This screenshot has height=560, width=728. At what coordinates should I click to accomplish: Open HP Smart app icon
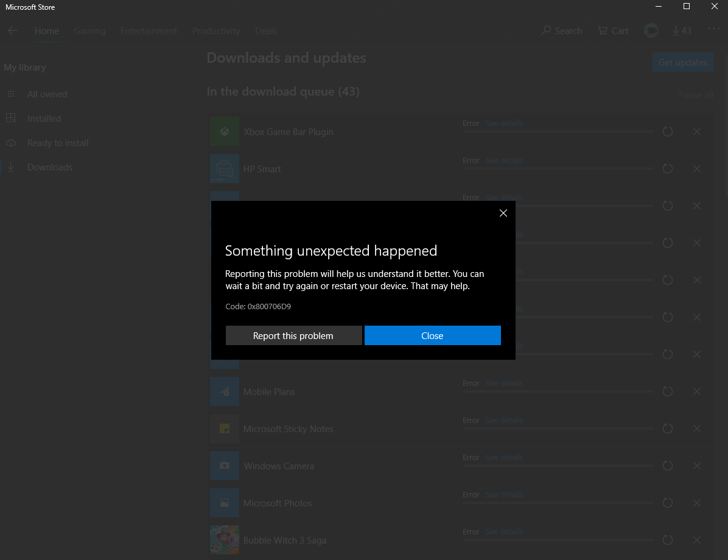(x=225, y=169)
